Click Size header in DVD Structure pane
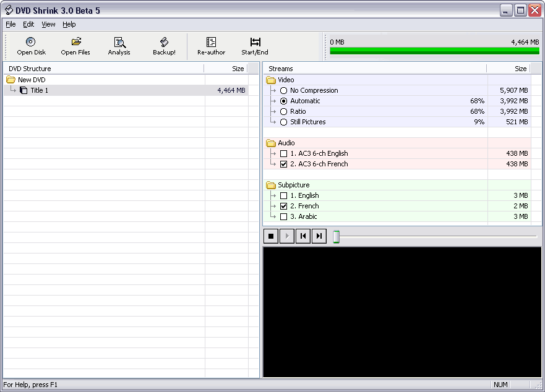The width and height of the screenshot is (545, 392). pos(226,69)
